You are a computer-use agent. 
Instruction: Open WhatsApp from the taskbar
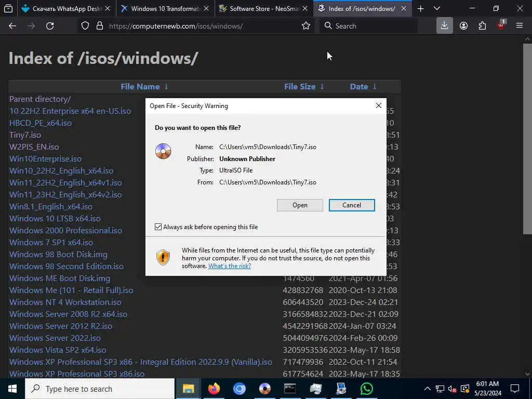[366, 389]
